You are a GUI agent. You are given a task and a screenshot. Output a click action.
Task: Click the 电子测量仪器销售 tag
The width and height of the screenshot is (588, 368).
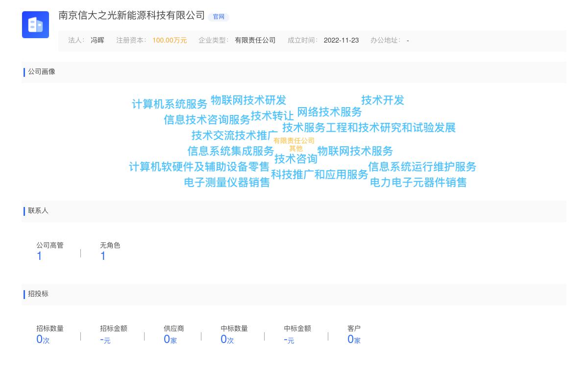(x=227, y=183)
